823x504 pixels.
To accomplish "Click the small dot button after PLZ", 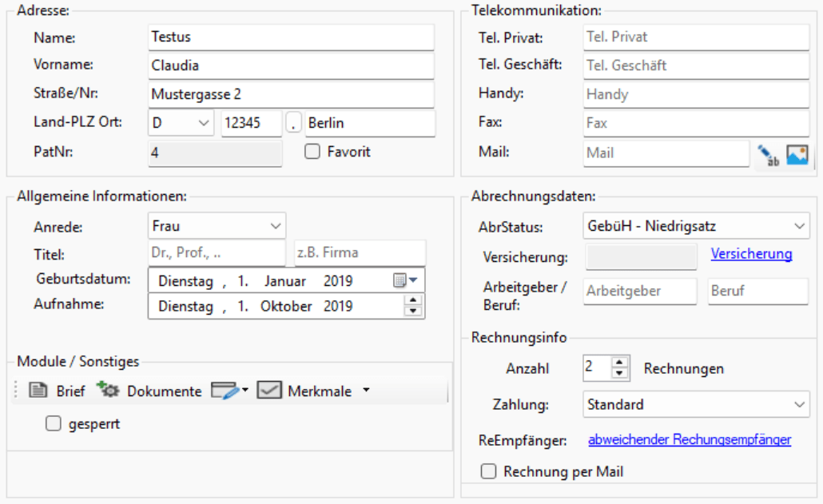I will pyautogui.click(x=295, y=124).
